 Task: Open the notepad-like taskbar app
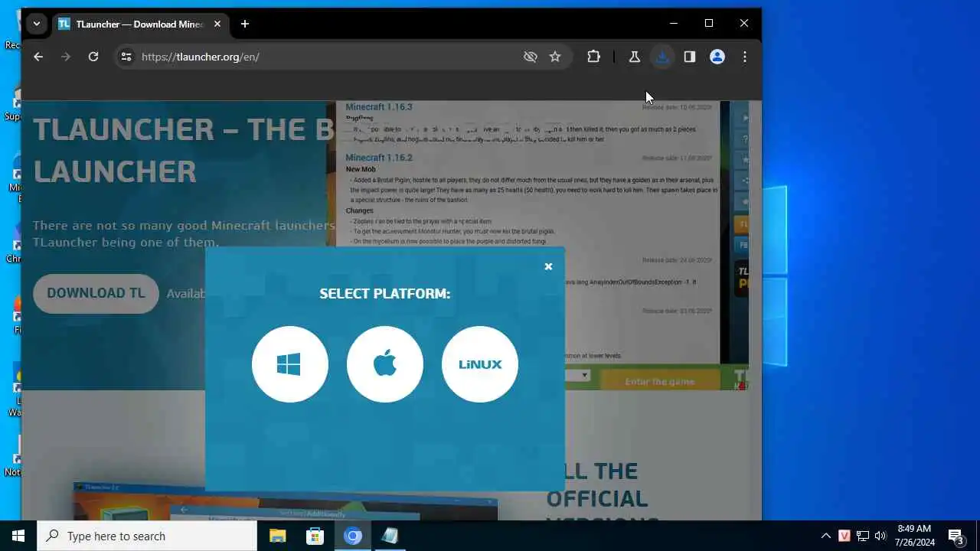(390, 536)
